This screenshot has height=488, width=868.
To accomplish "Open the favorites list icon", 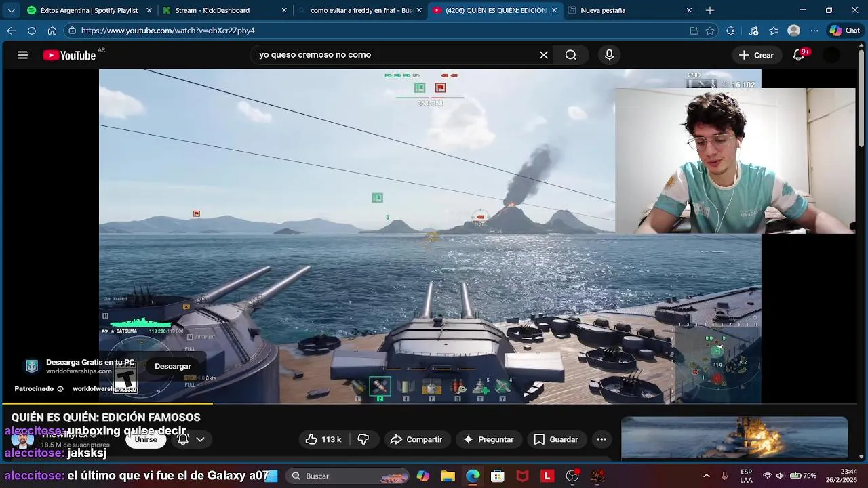I will 774,30.
